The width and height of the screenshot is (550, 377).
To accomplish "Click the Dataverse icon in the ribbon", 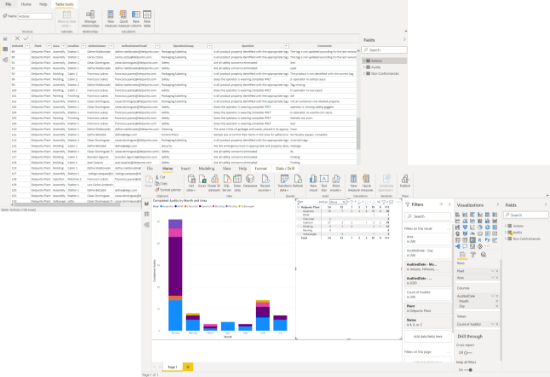I will [250, 181].
